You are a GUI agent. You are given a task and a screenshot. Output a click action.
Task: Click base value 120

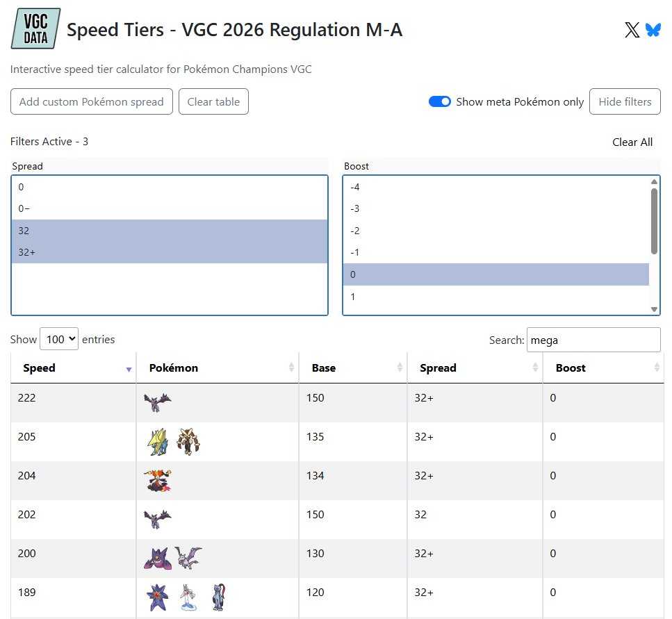[x=315, y=593]
